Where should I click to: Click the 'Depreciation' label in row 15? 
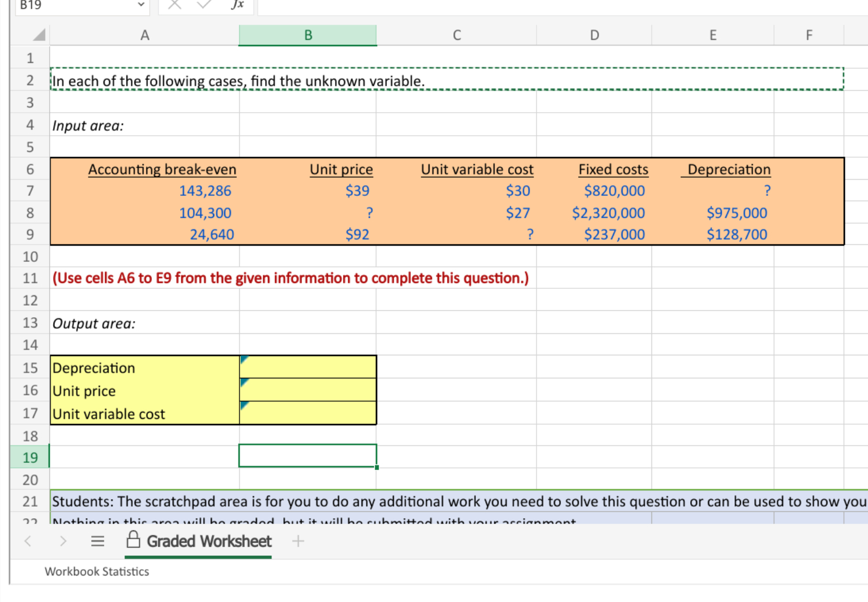point(144,367)
